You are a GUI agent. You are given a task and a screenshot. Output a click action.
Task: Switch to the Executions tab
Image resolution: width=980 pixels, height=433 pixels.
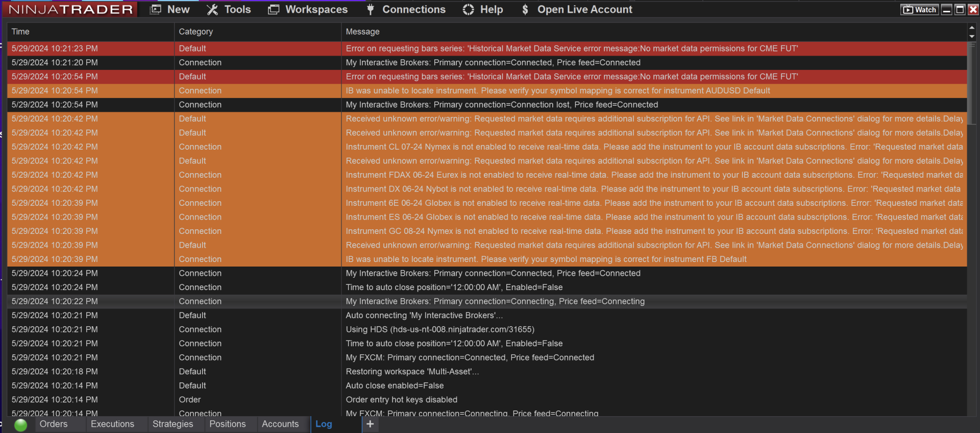click(x=112, y=424)
